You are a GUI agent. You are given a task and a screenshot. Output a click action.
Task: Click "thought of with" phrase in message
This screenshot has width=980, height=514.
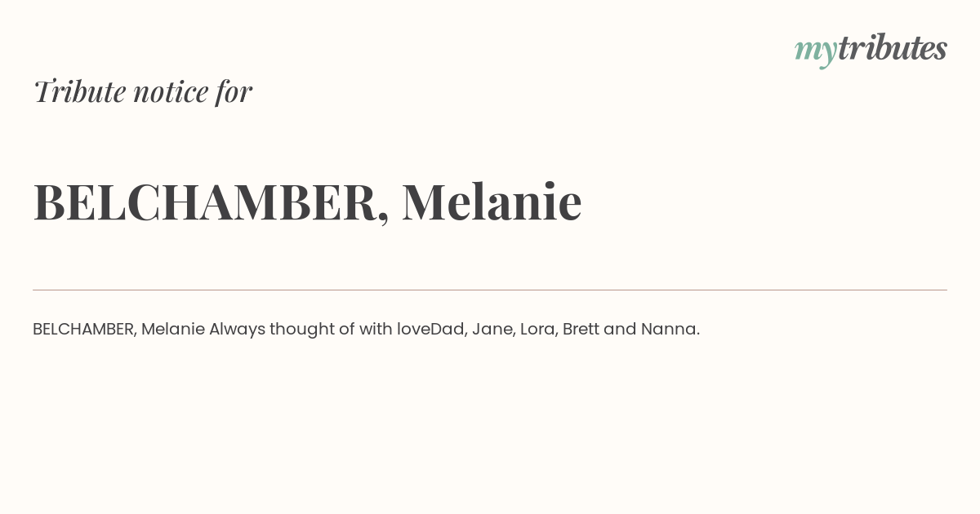click(x=331, y=330)
